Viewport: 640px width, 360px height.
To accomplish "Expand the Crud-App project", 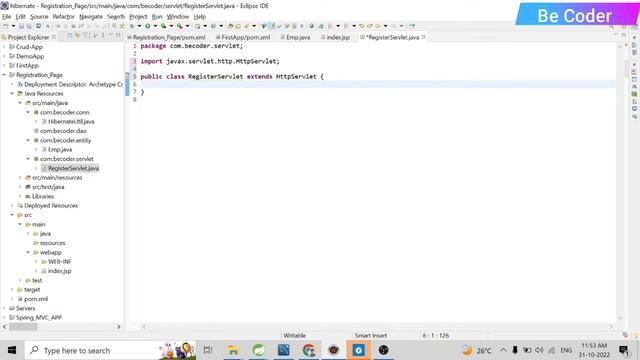I will point(4,47).
